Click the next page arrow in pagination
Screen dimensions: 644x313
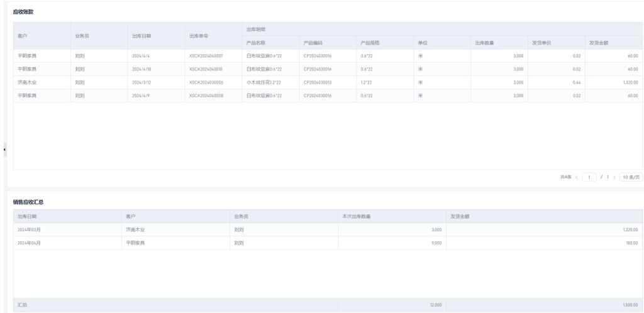pos(614,177)
